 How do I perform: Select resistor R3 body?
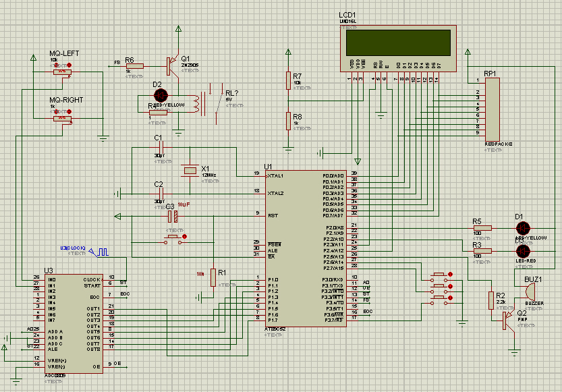tap(482, 251)
